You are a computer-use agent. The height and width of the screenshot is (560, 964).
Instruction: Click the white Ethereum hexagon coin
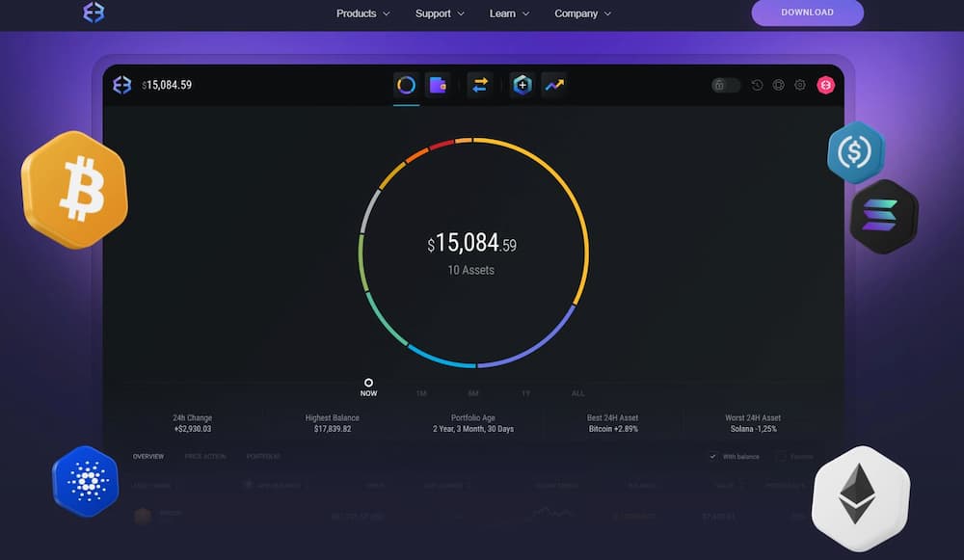point(861,498)
